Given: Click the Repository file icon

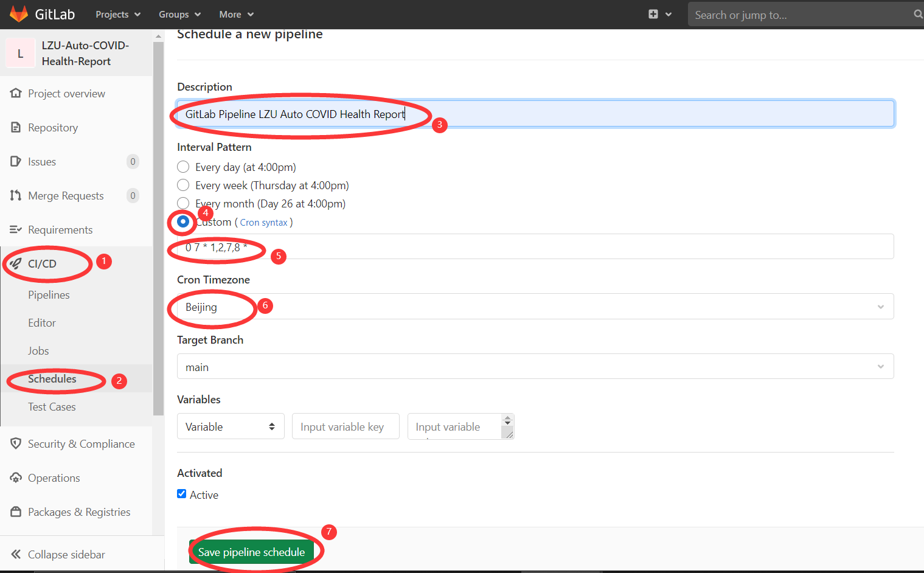Looking at the screenshot, I should coord(16,127).
